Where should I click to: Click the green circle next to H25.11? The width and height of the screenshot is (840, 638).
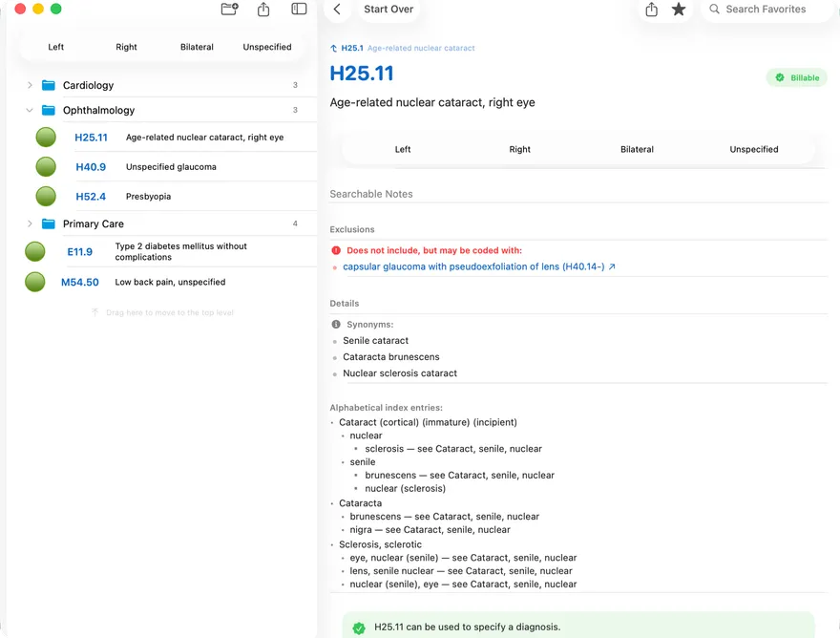point(46,138)
